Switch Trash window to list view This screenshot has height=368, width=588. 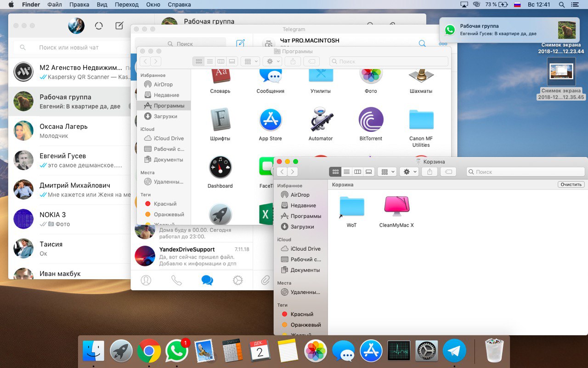(346, 172)
